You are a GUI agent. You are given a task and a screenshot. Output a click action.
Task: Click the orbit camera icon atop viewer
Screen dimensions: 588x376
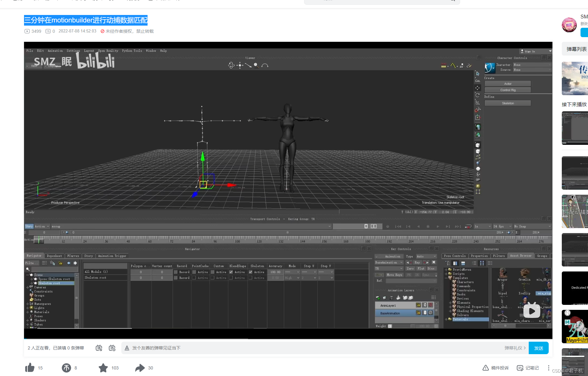(x=231, y=65)
